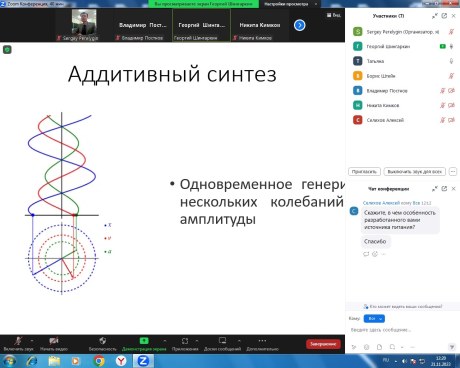Viewport: 460px width, 368px height.
Task: Open the Share Screen green icon
Action: click(144, 341)
